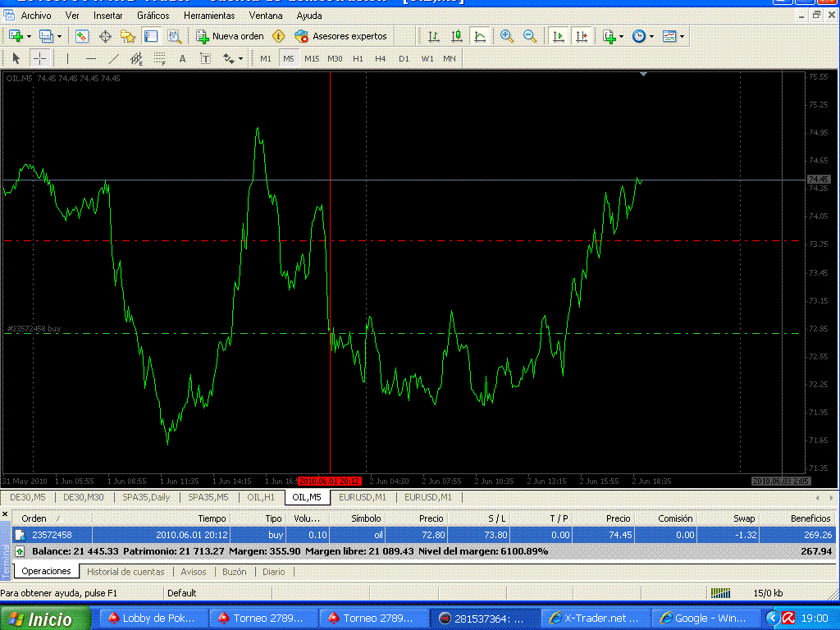The height and width of the screenshot is (630, 840).
Task: Select the text label tool
Action: tap(205, 58)
